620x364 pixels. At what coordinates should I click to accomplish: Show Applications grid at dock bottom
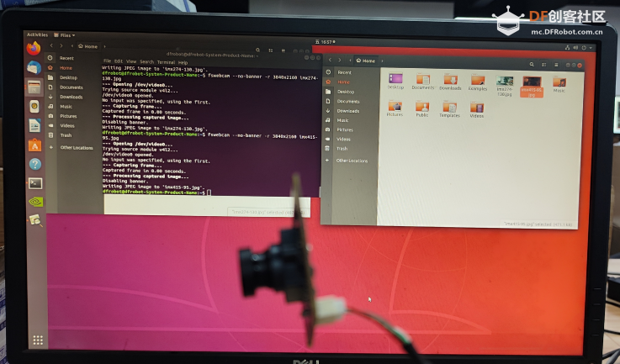[38, 340]
